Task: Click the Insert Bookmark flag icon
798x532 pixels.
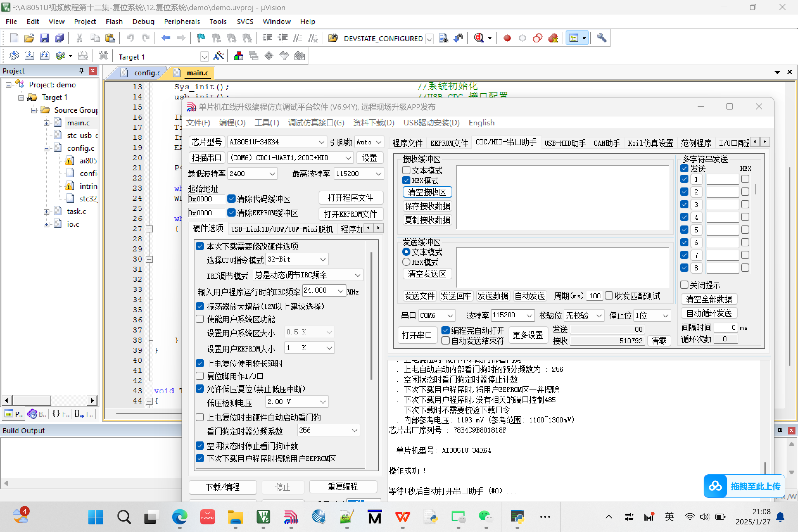Action: [x=201, y=38]
